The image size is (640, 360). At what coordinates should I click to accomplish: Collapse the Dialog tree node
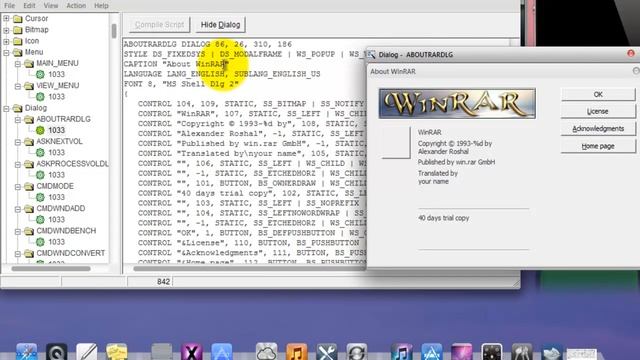click(x=6, y=109)
